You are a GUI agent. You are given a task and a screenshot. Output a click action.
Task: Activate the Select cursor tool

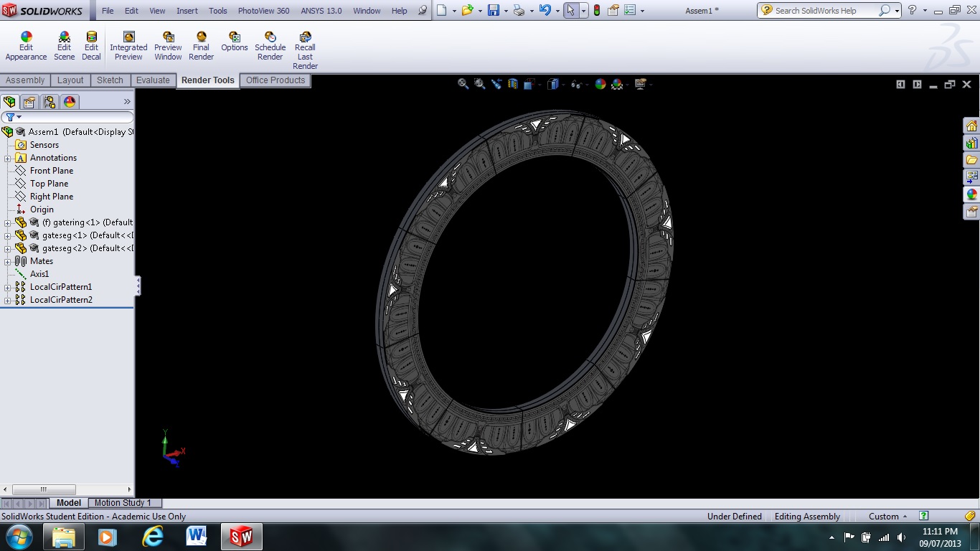[x=571, y=10]
